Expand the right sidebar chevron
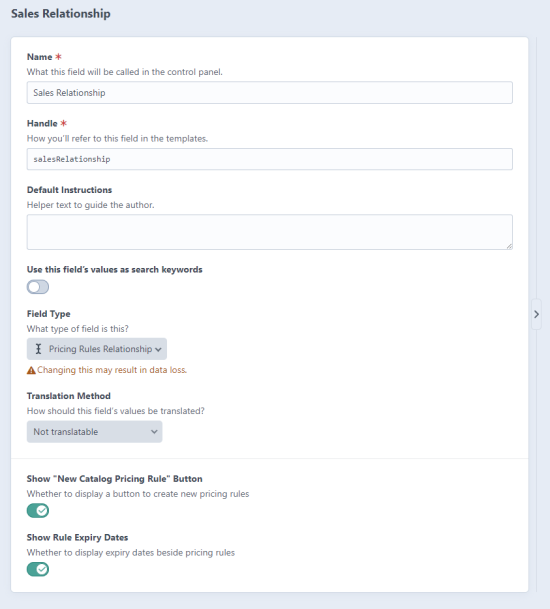550x609 pixels. [x=536, y=314]
